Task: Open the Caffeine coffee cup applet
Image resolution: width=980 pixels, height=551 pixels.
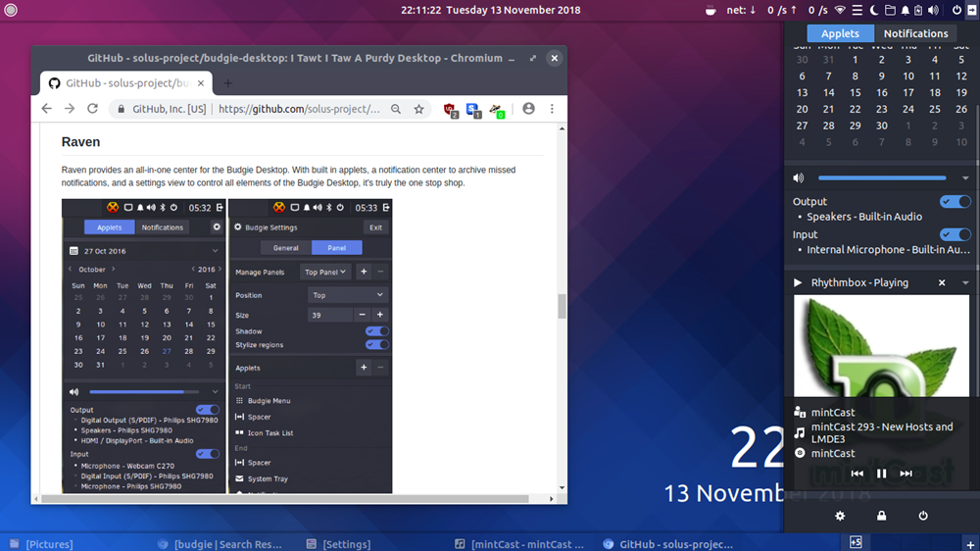Action: (x=710, y=11)
